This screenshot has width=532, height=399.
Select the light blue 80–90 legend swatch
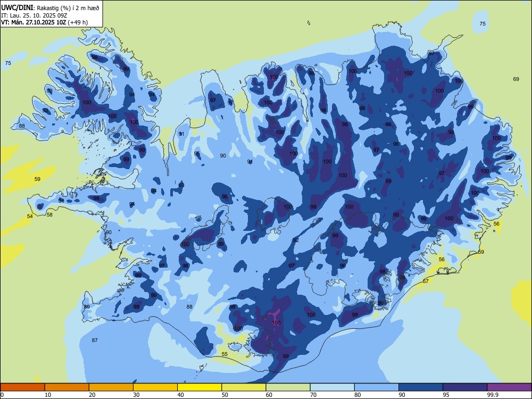pyautogui.click(x=377, y=387)
